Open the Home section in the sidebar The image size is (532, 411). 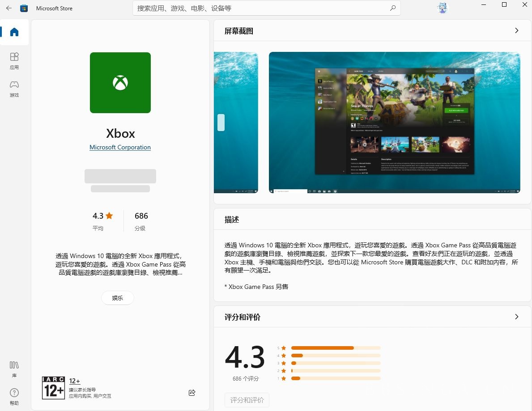14,32
